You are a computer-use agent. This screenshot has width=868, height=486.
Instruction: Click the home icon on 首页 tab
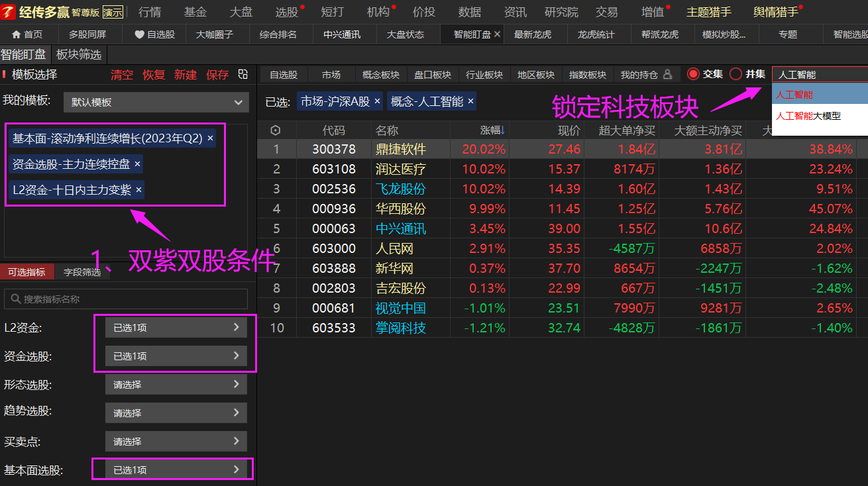tap(17, 34)
